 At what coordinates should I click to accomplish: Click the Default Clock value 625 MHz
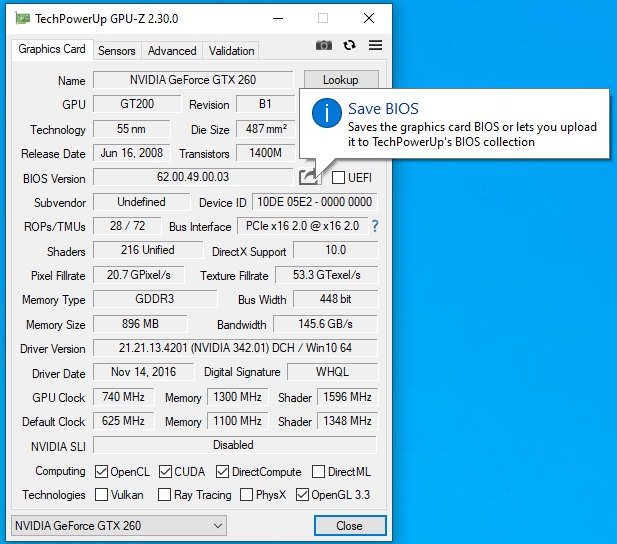click(x=124, y=421)
